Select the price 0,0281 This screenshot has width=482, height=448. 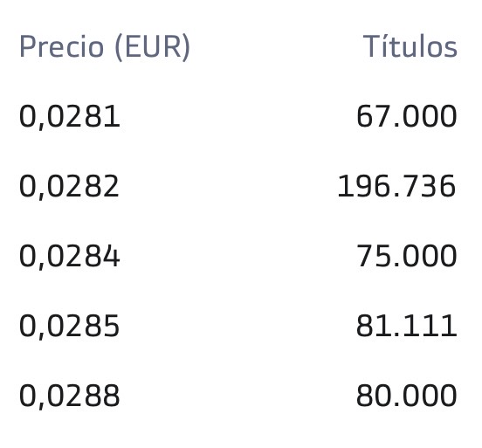click(69, 117)
